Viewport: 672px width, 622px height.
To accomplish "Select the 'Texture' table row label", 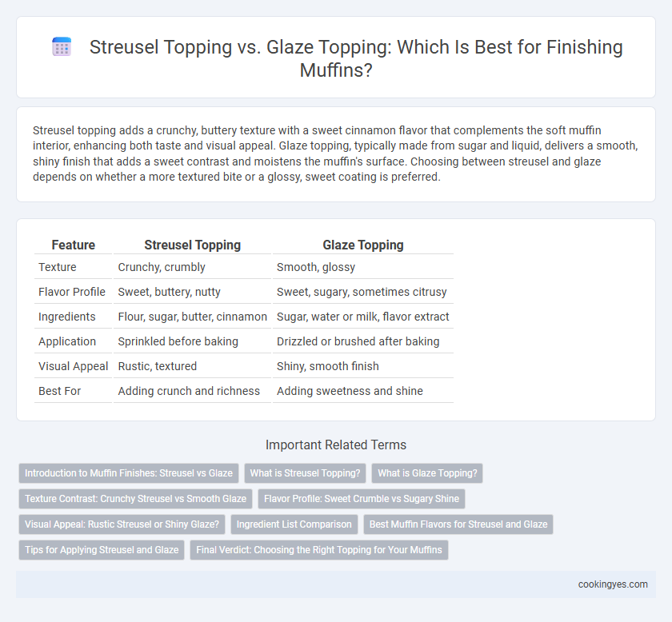I will click(x=58, y=267).
